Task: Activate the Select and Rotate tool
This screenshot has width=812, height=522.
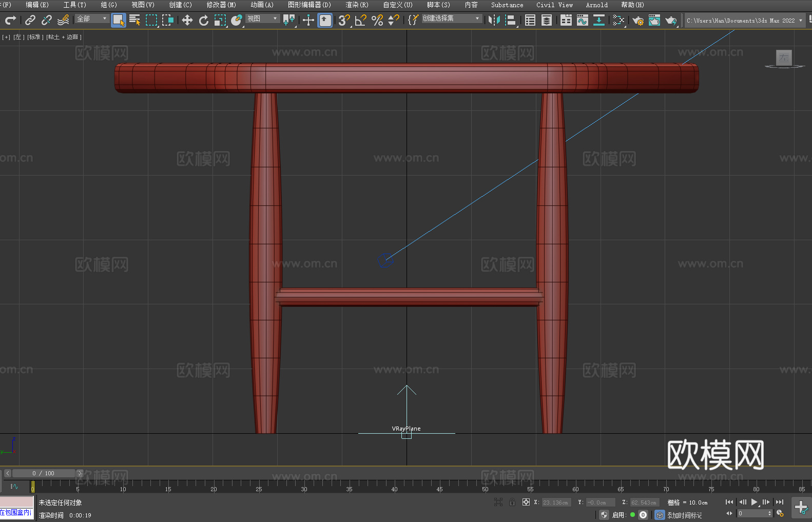Action: 204,20
